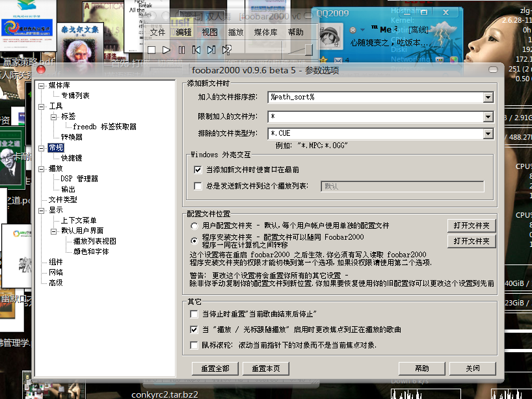Select 播放列表视图 in the settings tree
Screen dimensions: 532x399
point(95,241)
